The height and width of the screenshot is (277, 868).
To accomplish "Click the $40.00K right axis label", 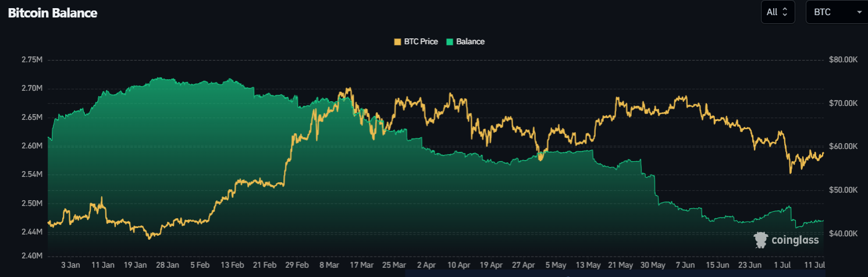I will point(842,234).
